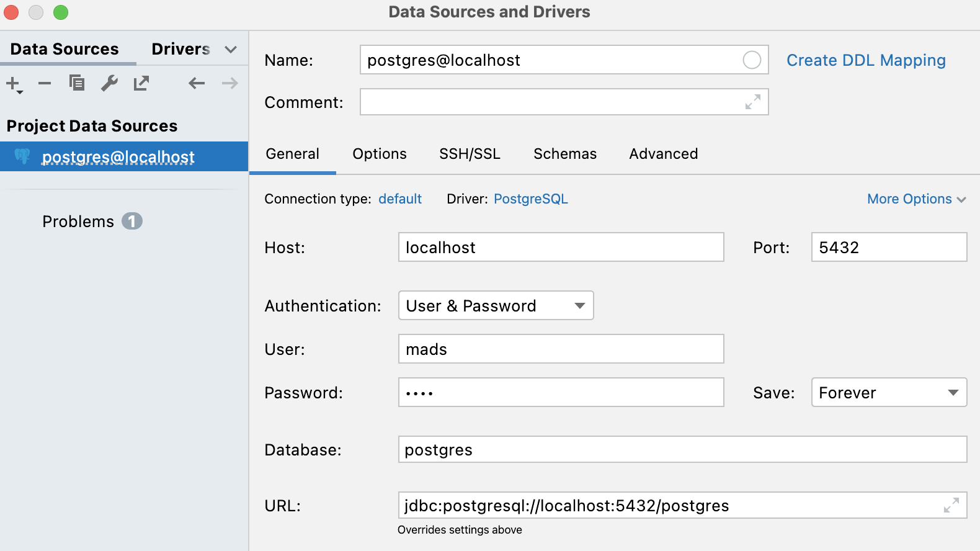Click the make global export arrow icon

click(x=141, y=83)
